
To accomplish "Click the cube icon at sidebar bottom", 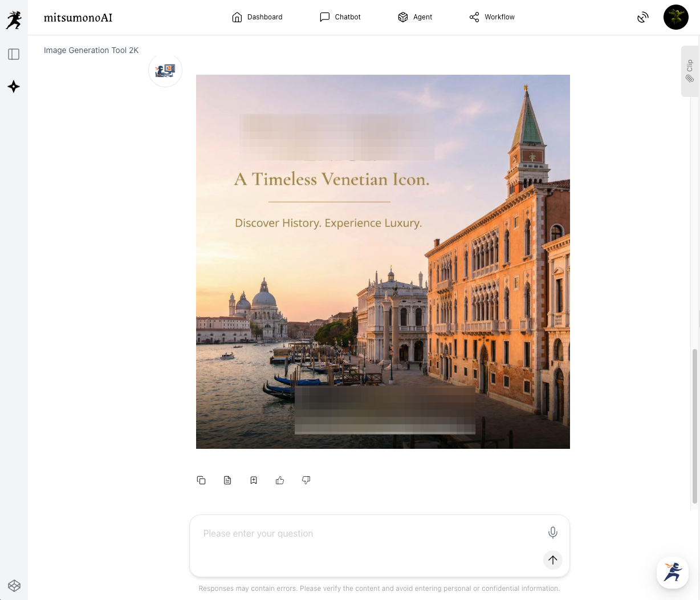I will [14, 586].
